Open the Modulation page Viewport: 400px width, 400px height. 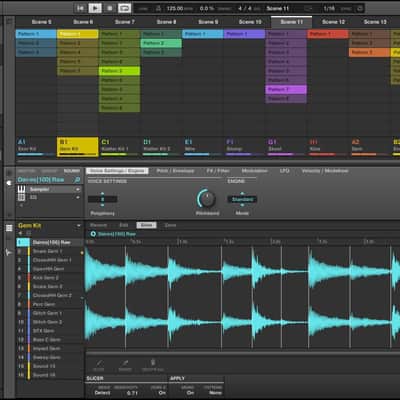(254, 171)
